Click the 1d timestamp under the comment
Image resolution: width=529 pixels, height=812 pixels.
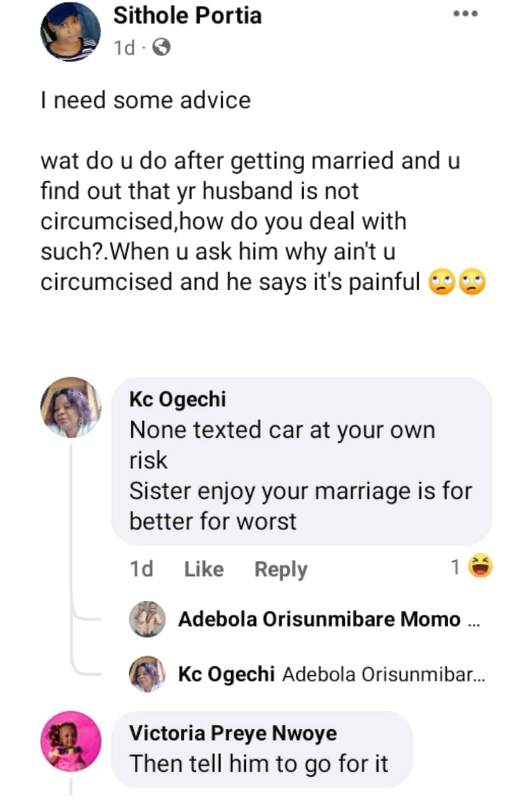[x=141, y=569]
